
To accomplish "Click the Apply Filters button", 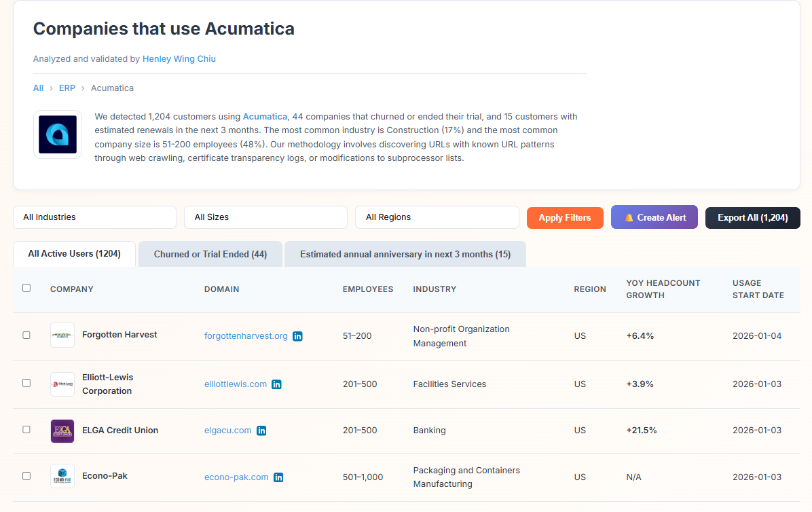I will point(565,217).
